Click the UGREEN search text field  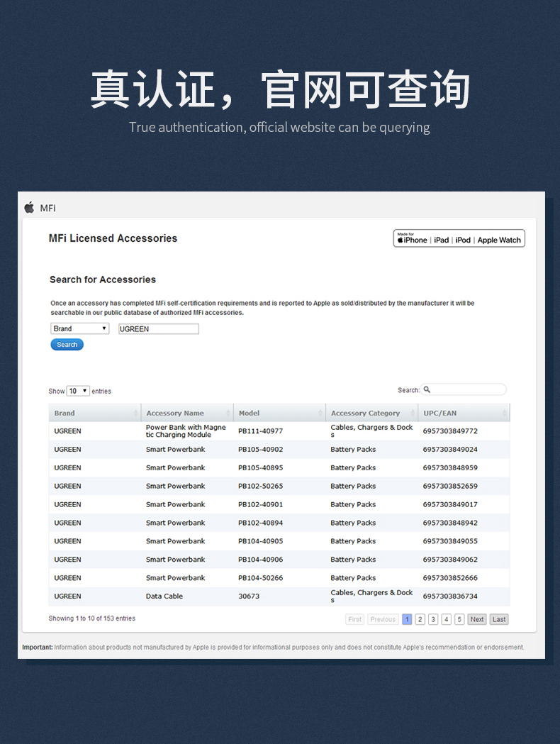pos(158,329)
